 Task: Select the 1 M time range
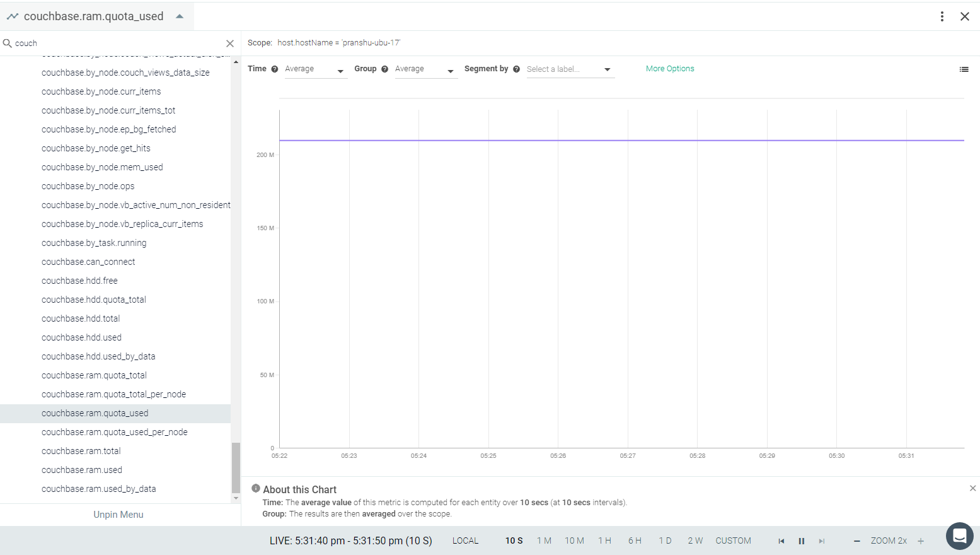tap(545, 541)
